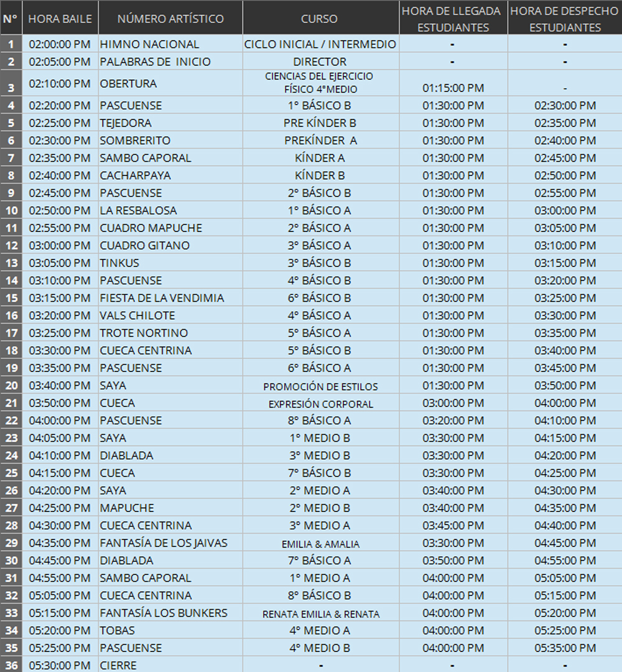Select the 'FIESTA DE LA VENDIMIA' cell
622x672 pixels.
[170, 297]
